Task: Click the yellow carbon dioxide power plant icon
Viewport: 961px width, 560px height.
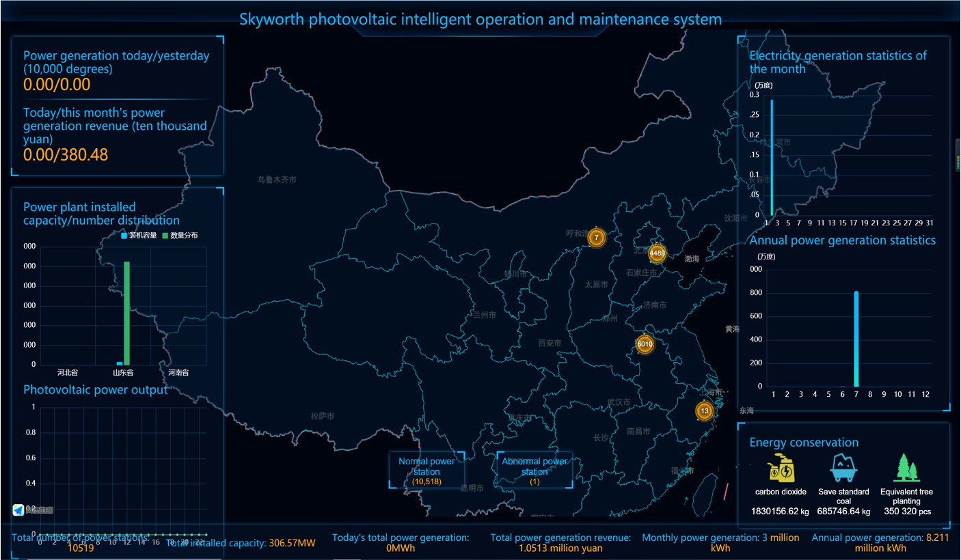Action: pyautogui.click(x=781, y=468)
